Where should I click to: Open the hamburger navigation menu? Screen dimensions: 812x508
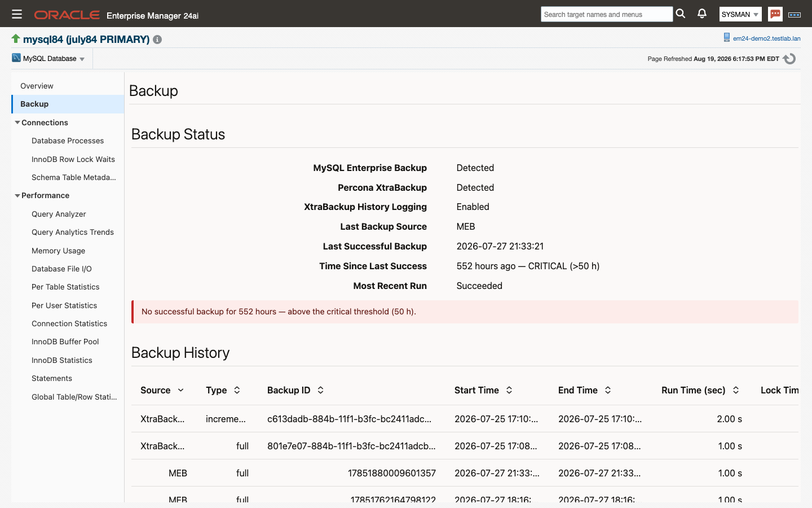click(x=17, y=14)
